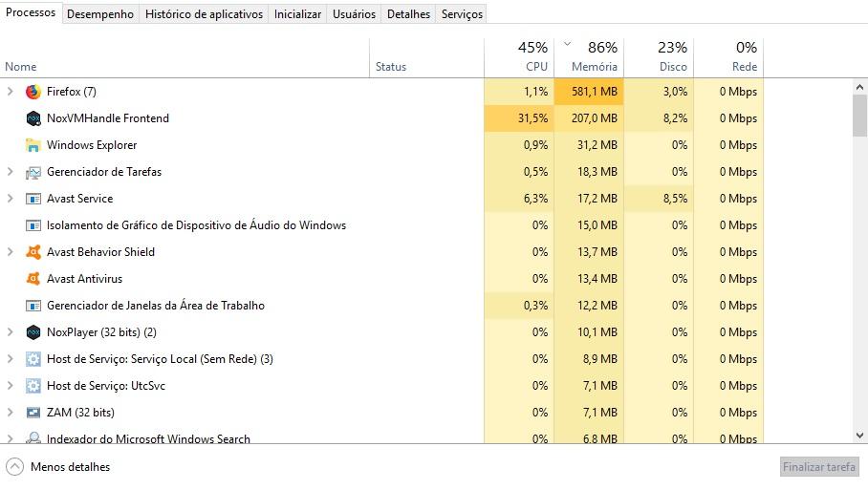Click the NoxVMHandle Frontend icon
The width and height of the screenshot is (868, 490).
33,118
